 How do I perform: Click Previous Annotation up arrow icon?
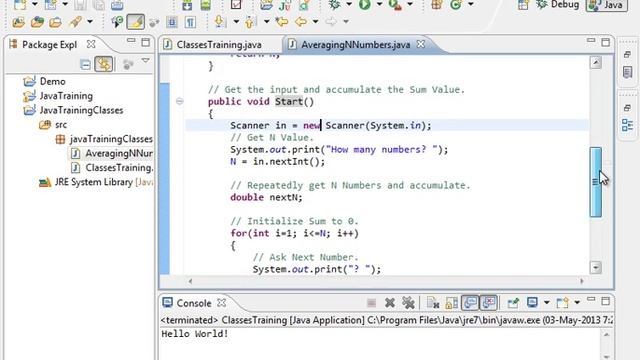250,22
